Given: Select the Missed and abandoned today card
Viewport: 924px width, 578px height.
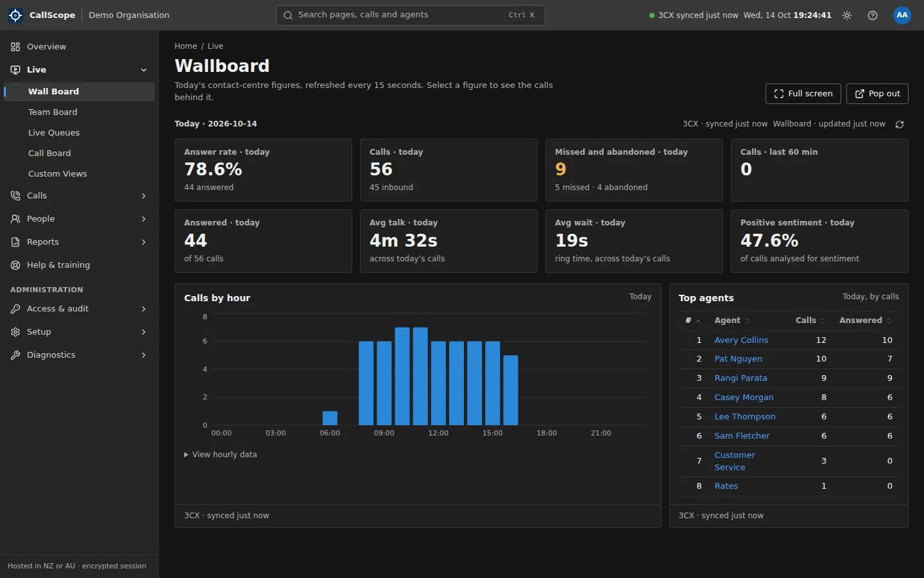Looking at the screenshot, I should pos(634,170).
